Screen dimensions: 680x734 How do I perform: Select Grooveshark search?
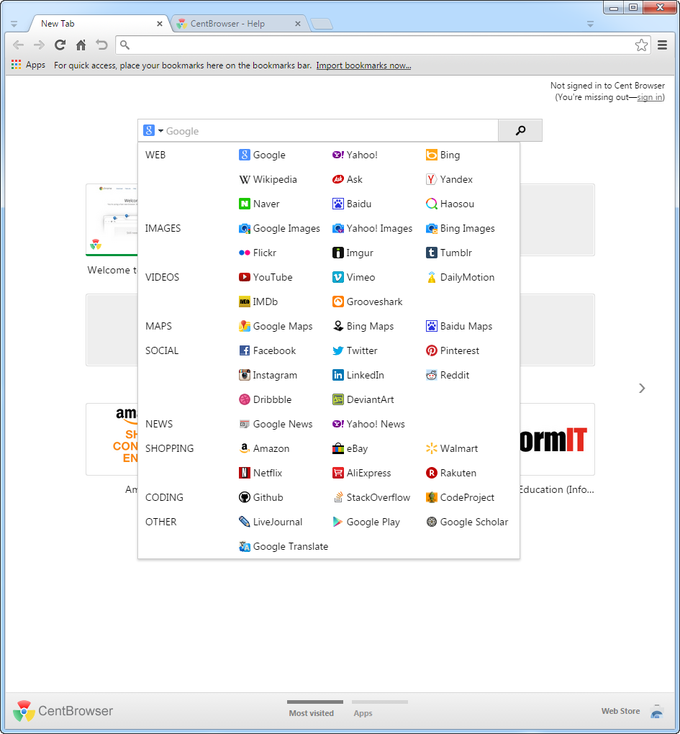pyautogui.click(x=367, y=301)
